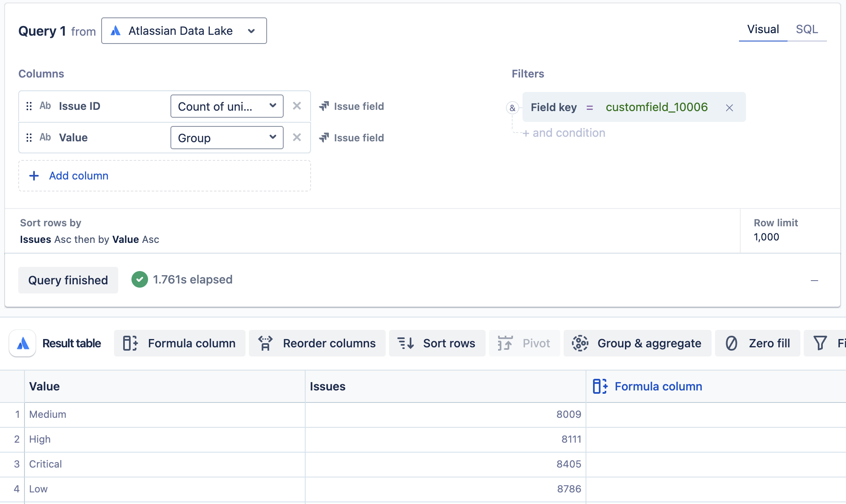Select the Formula column tool in the toolbar
The image size is (846, 504).
[179, 343]
